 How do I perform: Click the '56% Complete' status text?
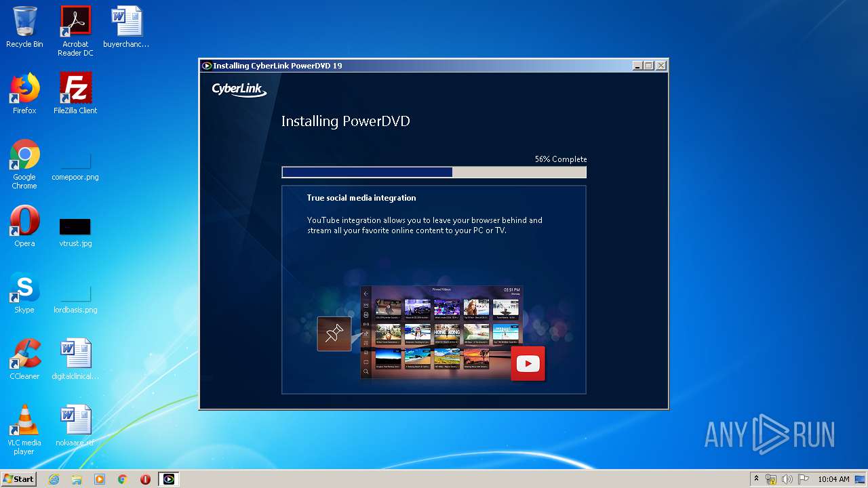tap(561, 159)
